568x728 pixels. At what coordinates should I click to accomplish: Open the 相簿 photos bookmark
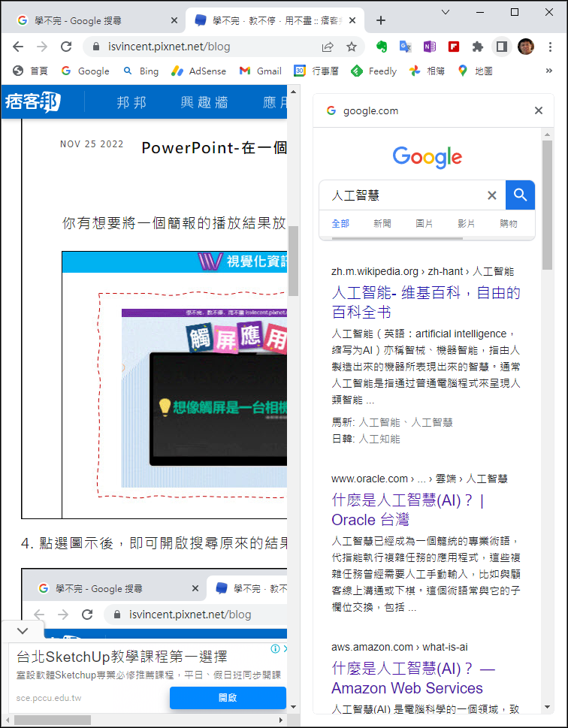pos(427,71)
